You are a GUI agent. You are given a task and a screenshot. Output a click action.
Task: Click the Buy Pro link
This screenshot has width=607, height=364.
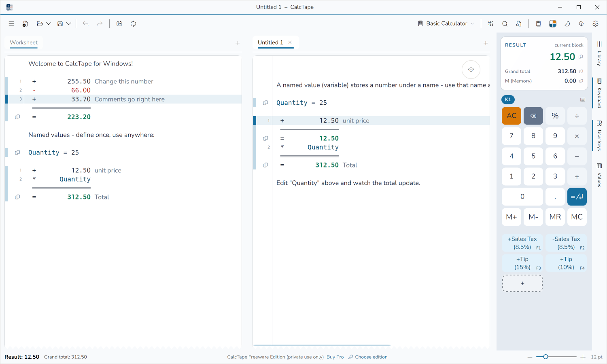[335, 357]
